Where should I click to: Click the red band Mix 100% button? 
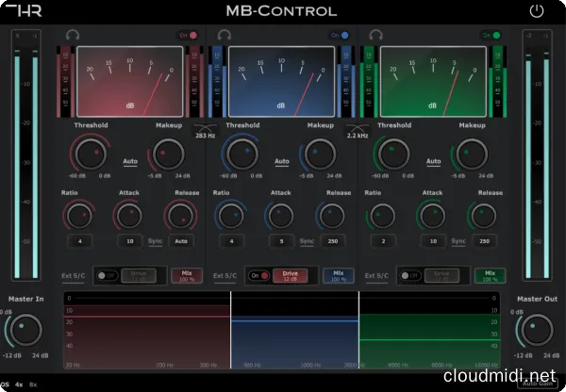pos(187,276)
